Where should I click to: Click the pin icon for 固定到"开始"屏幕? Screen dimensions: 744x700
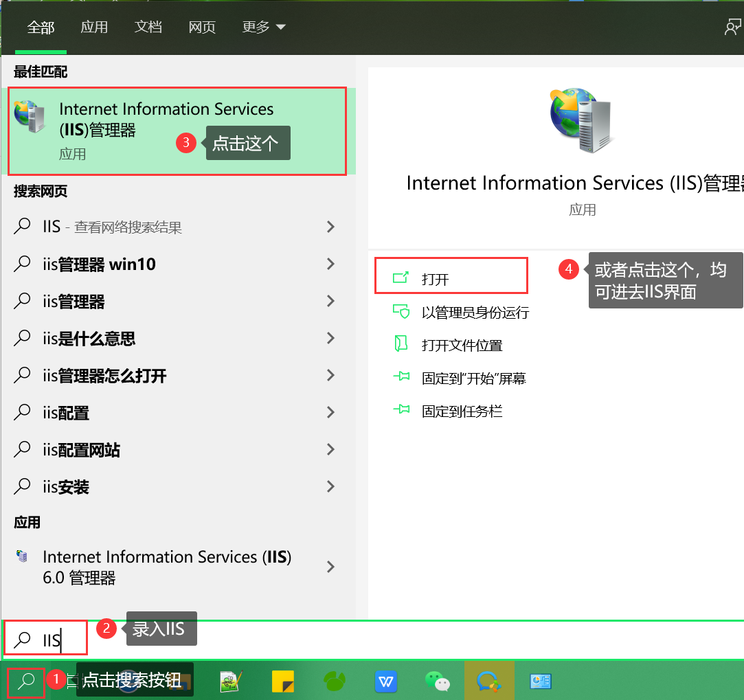(401, 377)
